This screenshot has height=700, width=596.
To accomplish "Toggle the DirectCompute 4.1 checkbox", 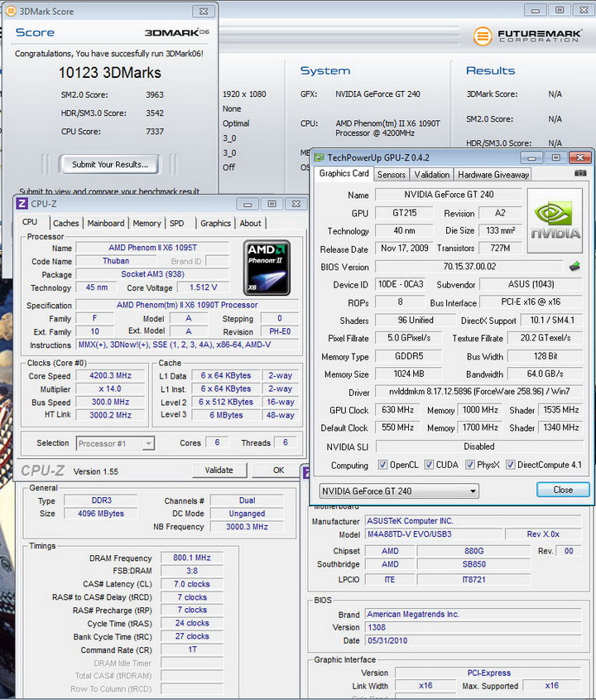I will (x=511, y=465).
